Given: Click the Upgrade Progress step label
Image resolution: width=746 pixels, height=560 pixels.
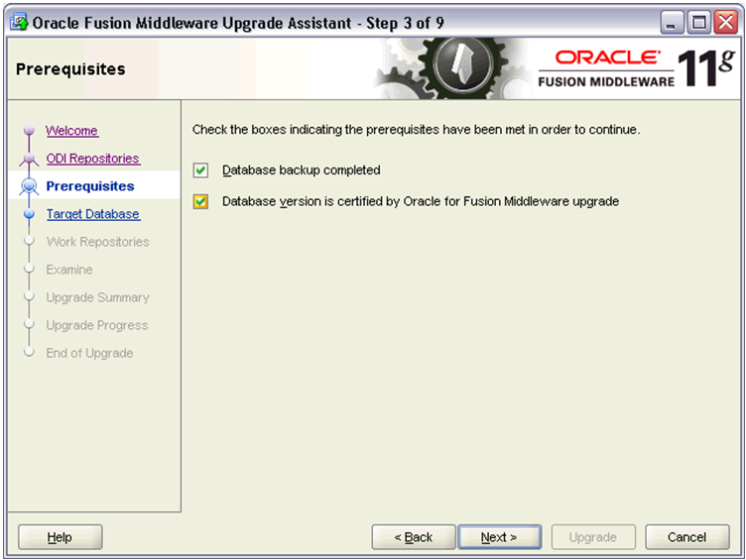Looking at the screenshot, I should 97,325.
